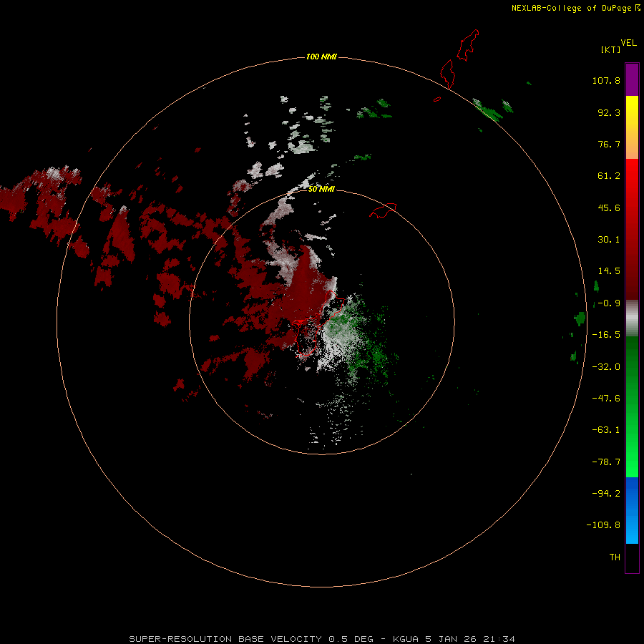
Task: Click the -63.1 value on velocity scale
Action: click(606, 430)
